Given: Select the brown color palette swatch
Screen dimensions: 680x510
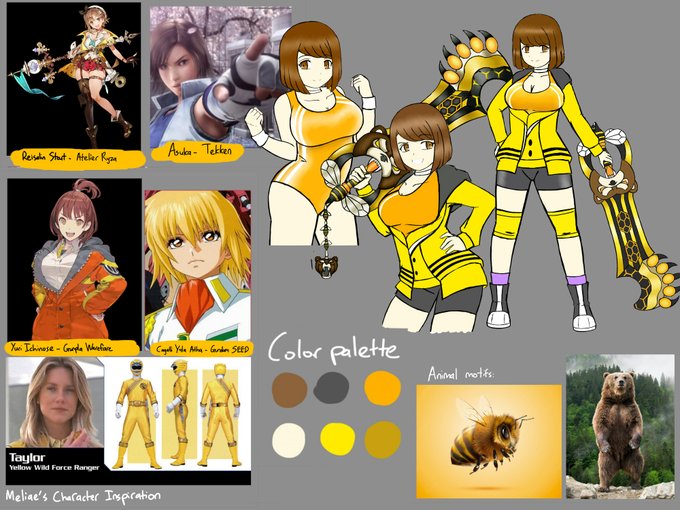Looking at the screenshot, I should [289, 389].
